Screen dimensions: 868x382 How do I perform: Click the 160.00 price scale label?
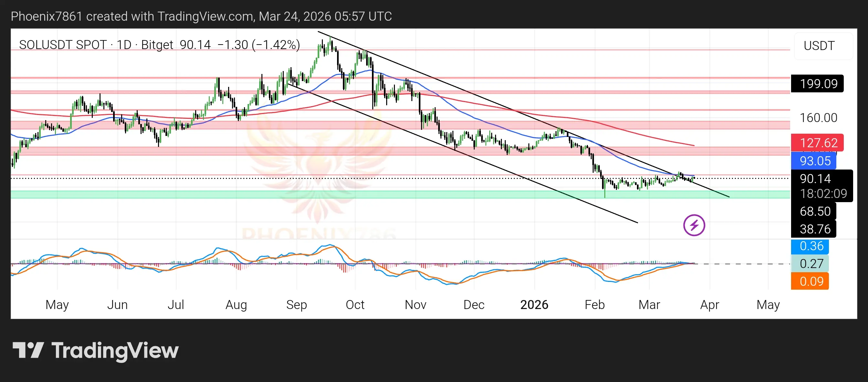click(x=818, y=118)
